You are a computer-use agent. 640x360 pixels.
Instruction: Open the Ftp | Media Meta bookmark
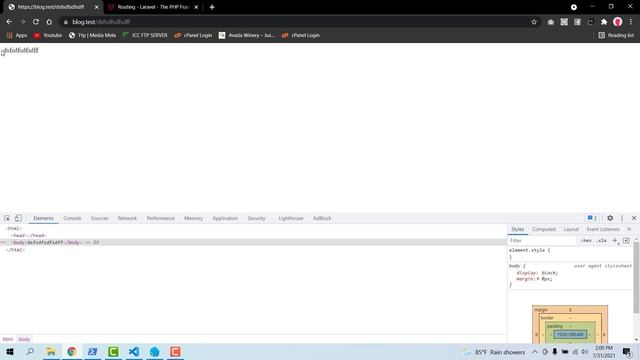point(92,36)
